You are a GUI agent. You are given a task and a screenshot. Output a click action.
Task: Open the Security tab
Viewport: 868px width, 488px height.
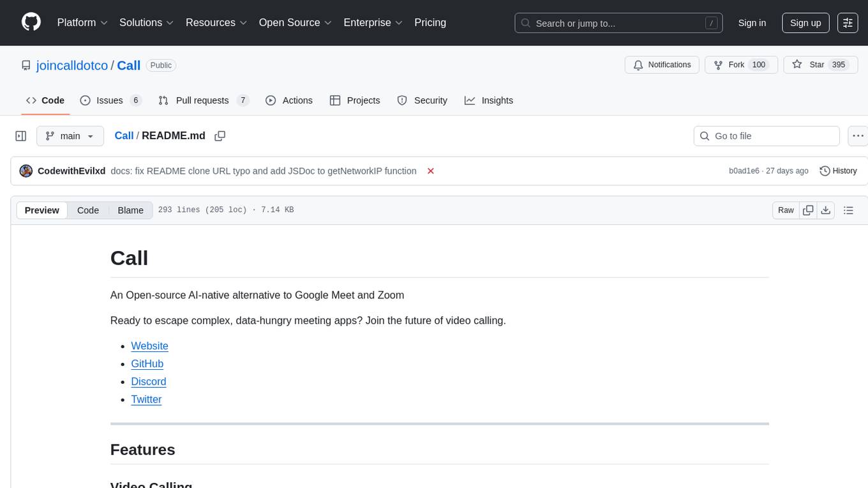coord(423,100)
